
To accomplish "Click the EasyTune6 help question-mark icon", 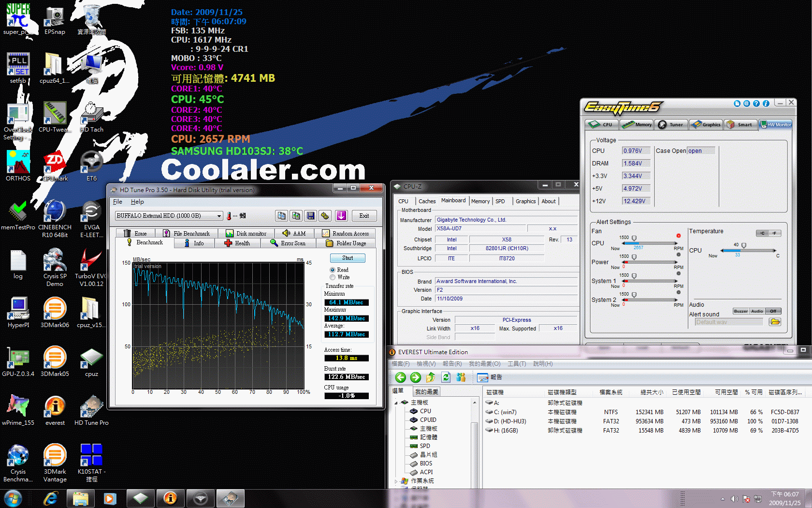I will (x=756, y=104).
